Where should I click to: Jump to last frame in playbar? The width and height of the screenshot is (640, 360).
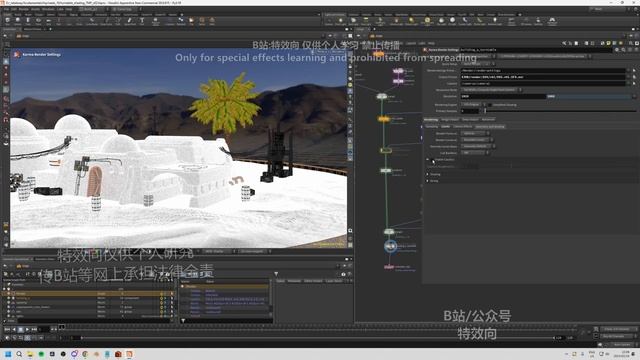(x=34, y=329)
